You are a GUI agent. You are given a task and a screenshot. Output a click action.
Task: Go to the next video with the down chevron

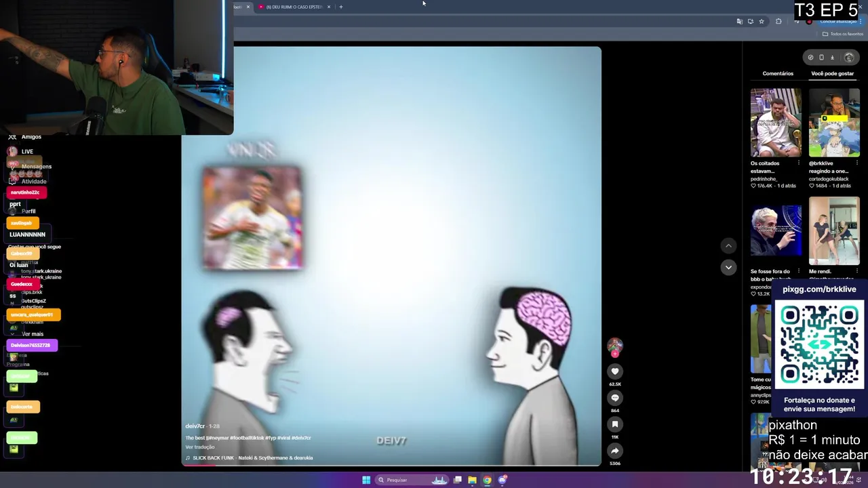coord(728,267)
